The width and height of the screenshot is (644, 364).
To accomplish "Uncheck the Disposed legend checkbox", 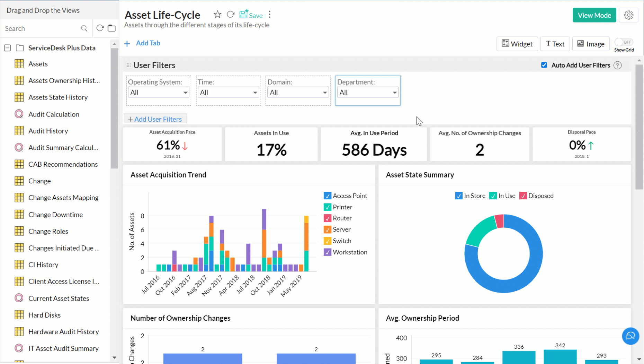I will coord(523,196).
